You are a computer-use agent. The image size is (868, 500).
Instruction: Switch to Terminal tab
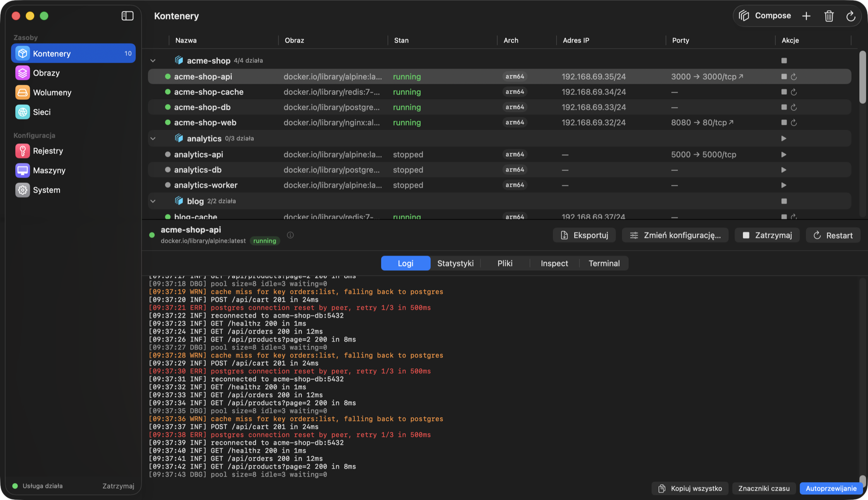click(604, 263)
